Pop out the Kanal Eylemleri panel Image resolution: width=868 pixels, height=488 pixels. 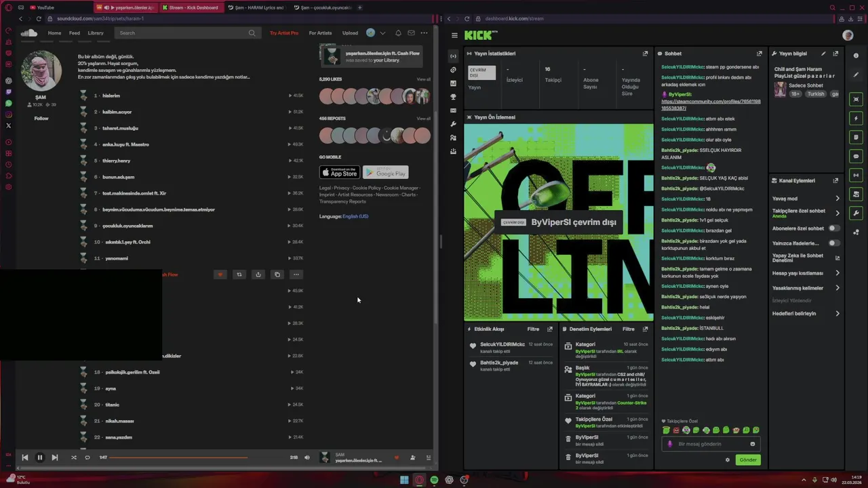835,181
